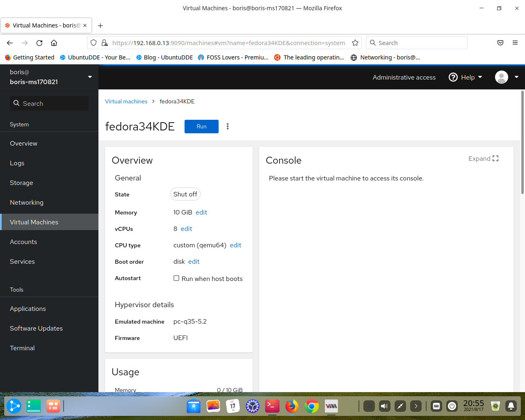The width and height of the screenshot is (525, 420).
Task: Launch Firefox from the taskbar icon
Action: point(292,406)
